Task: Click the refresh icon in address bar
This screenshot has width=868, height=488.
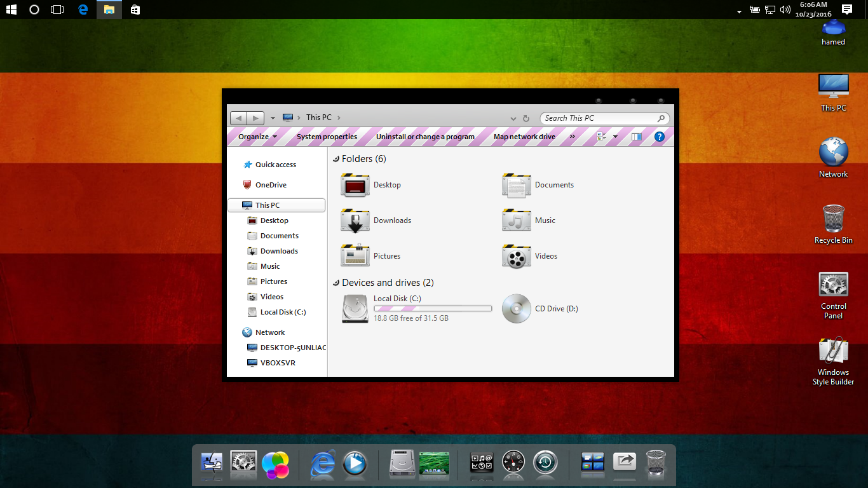Action: pyautogui.click(x=526, y=118)
